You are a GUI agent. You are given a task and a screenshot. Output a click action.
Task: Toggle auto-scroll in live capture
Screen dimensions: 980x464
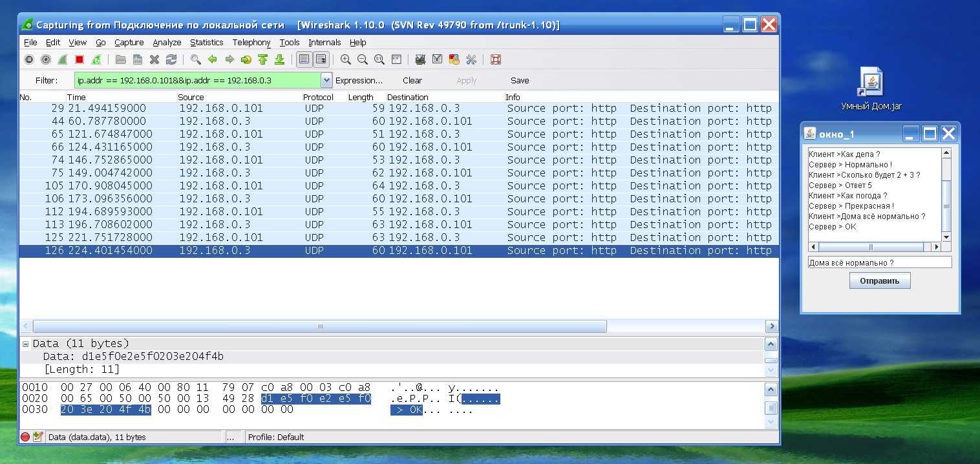pyautogui.click(x=321, y=59)
